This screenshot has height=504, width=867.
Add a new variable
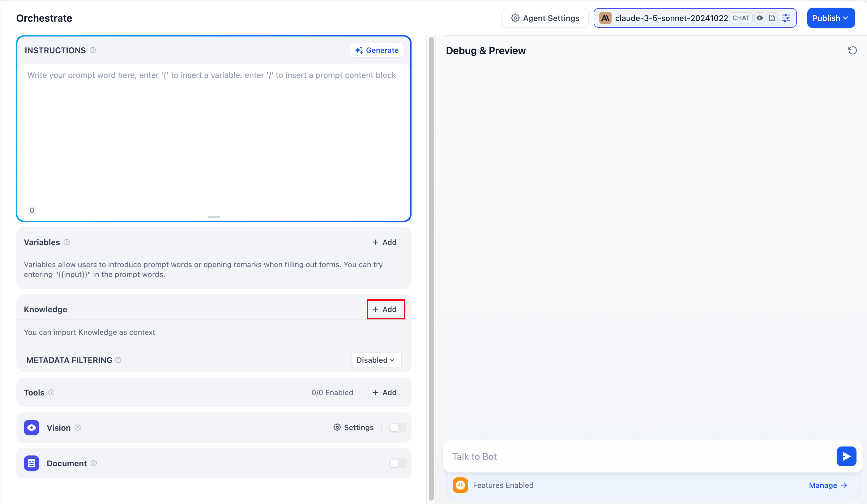[385, 242]
